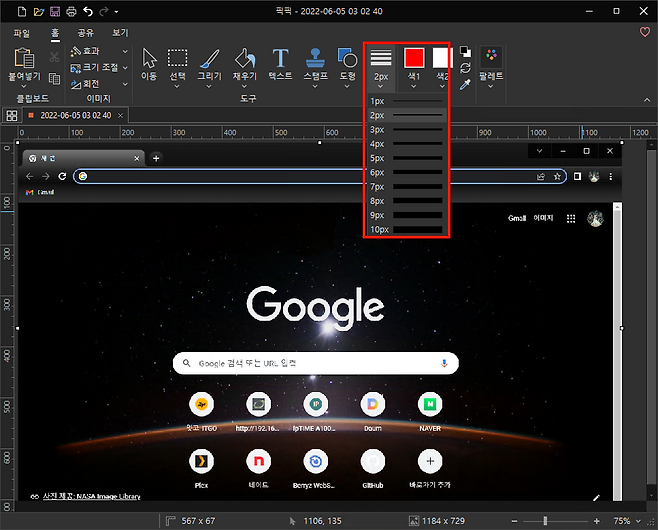Click the 붙여넣기 paste icon

(24, 58)
